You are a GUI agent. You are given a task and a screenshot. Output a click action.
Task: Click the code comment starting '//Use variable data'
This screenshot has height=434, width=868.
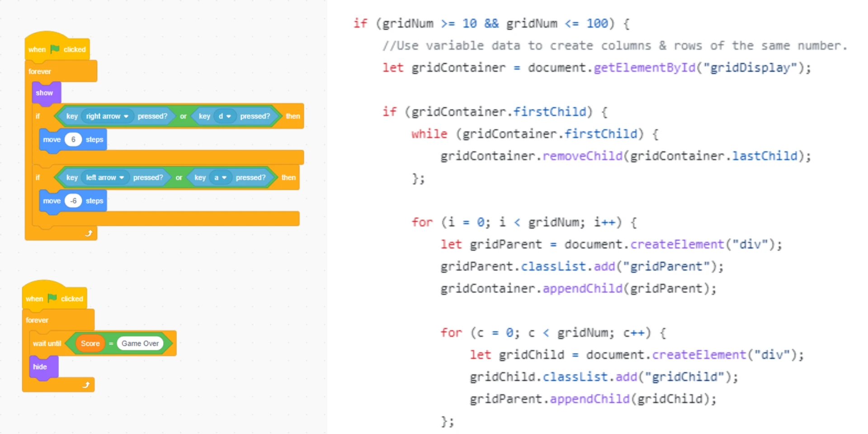[x=615, y=46]
